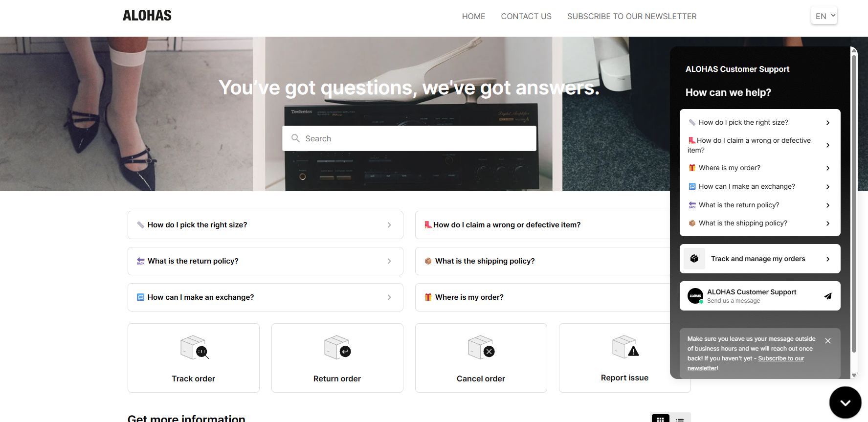Screen dimensions: 868x422
Task: Open the EN language dropdown
Action: [824, 16]
